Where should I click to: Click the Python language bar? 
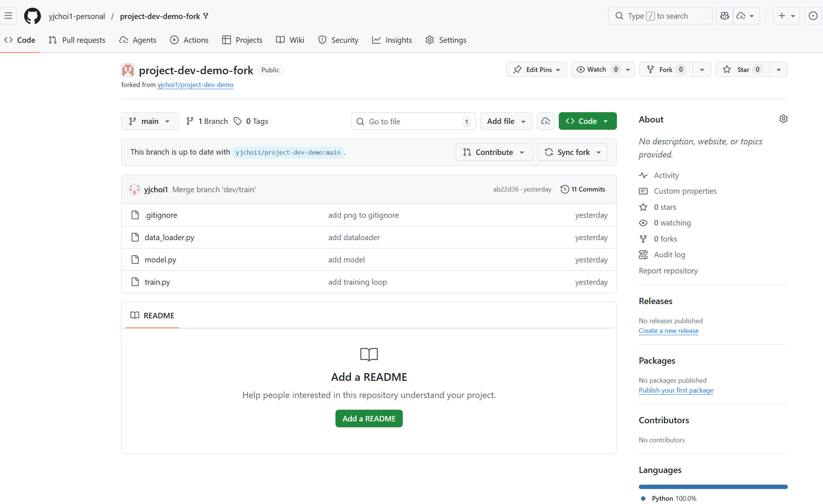click(x=713, y=487)
